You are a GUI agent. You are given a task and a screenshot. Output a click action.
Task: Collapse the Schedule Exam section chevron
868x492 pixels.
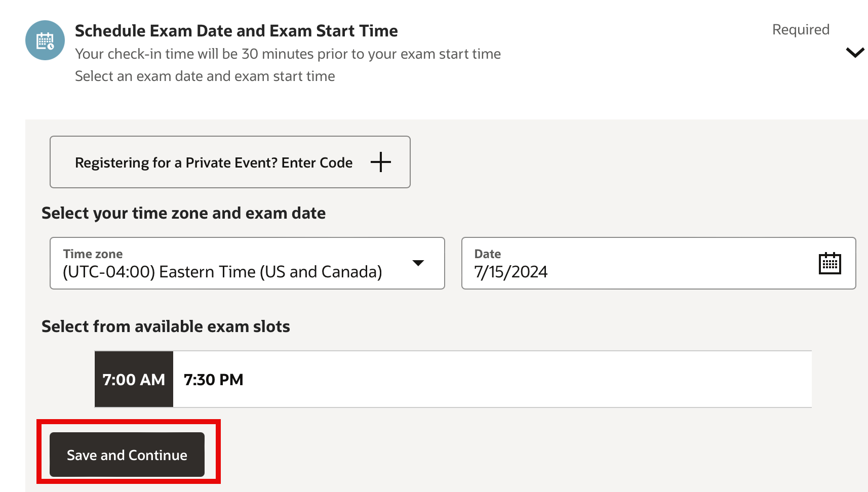point(855,53)
